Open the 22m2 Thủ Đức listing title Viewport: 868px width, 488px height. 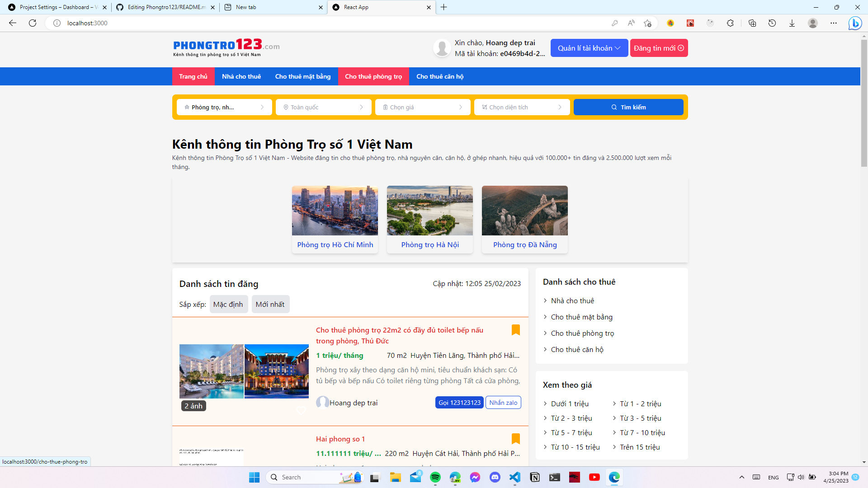[400, 335]
